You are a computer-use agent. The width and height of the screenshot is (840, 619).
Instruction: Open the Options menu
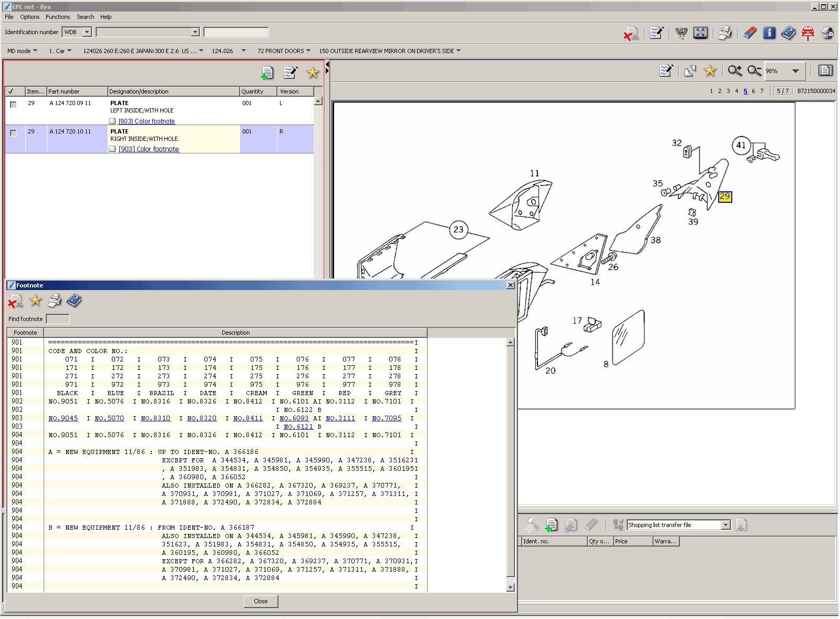point(30,17)
